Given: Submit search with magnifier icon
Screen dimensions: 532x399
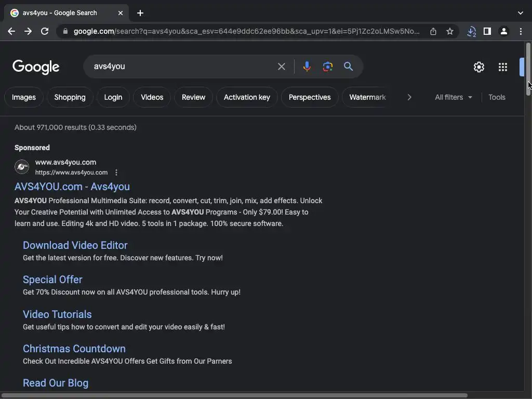Looking at the screenshot, I should tap(348, 66).
